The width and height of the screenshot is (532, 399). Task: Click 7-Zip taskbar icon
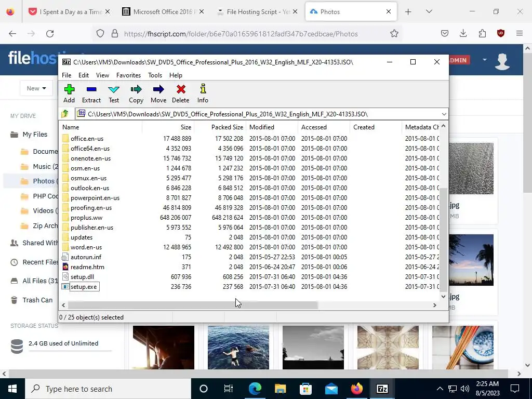point(382,389)
